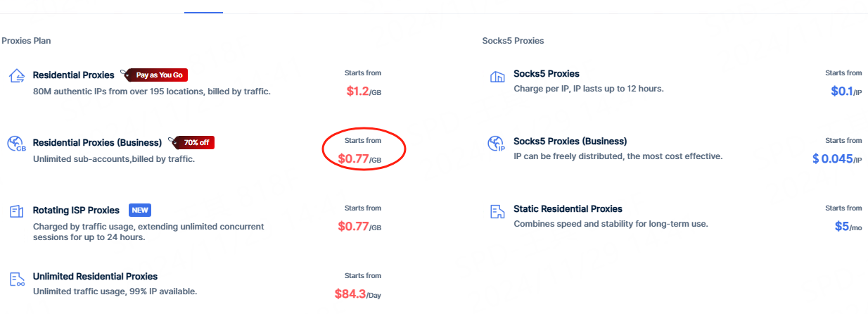The image size is (868, 314).
Task: Click the Socks5 Proxies (Business) globe icon
Action: pos(497,144)
